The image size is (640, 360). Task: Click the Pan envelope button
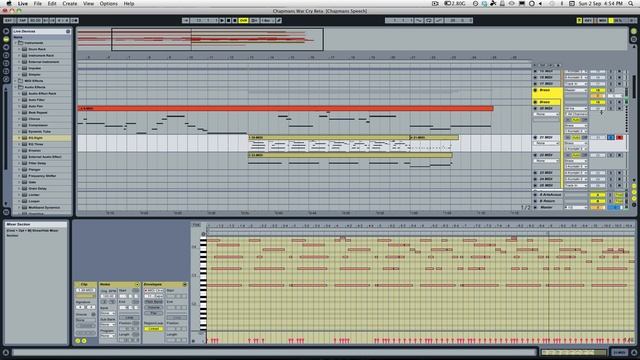[153, 313]
